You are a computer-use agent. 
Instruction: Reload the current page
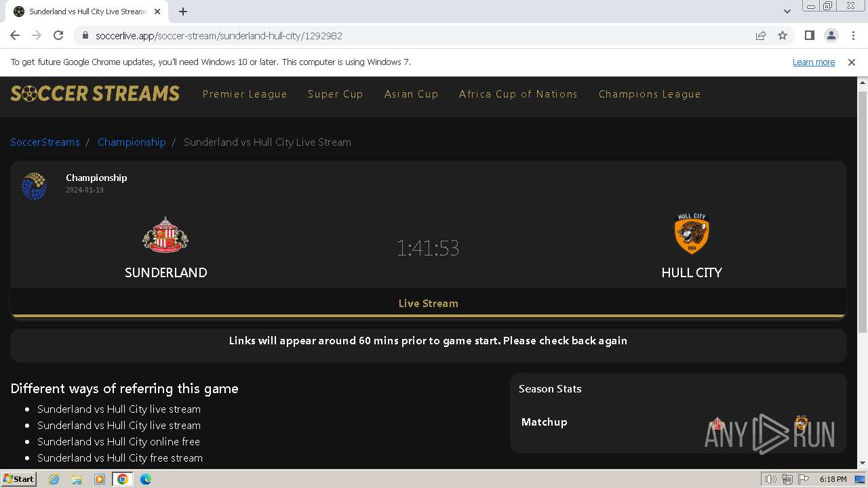(58, 36)
